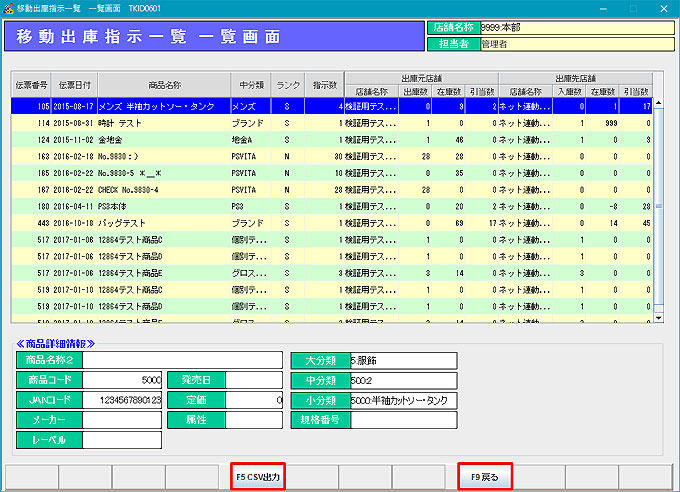680x492 pixels.
Task: Click the ランク column header
Action: pyautogui.click(x=288, y=84)
